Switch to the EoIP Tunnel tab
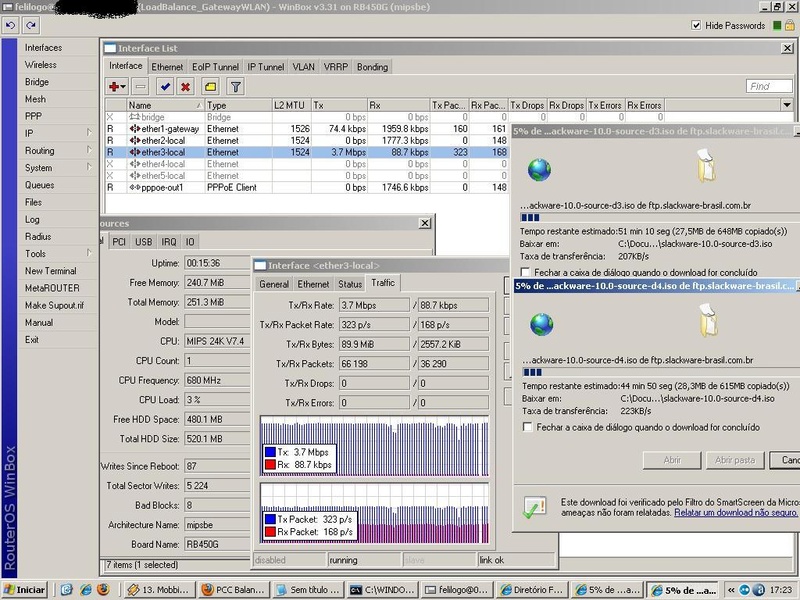The height and width of the screenshot is (600, 800). (x=216, y=67)
